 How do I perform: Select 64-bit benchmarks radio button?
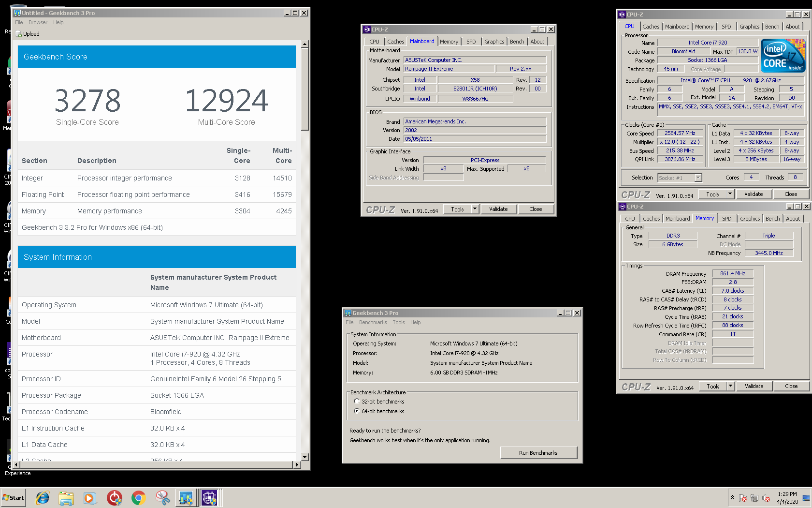pos(357,411)
